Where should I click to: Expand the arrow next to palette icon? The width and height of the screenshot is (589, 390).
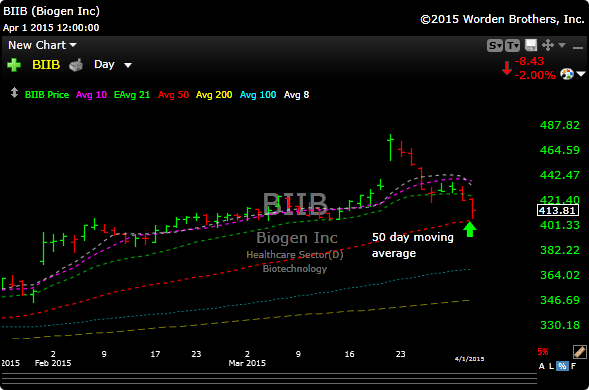pos(581,74)
